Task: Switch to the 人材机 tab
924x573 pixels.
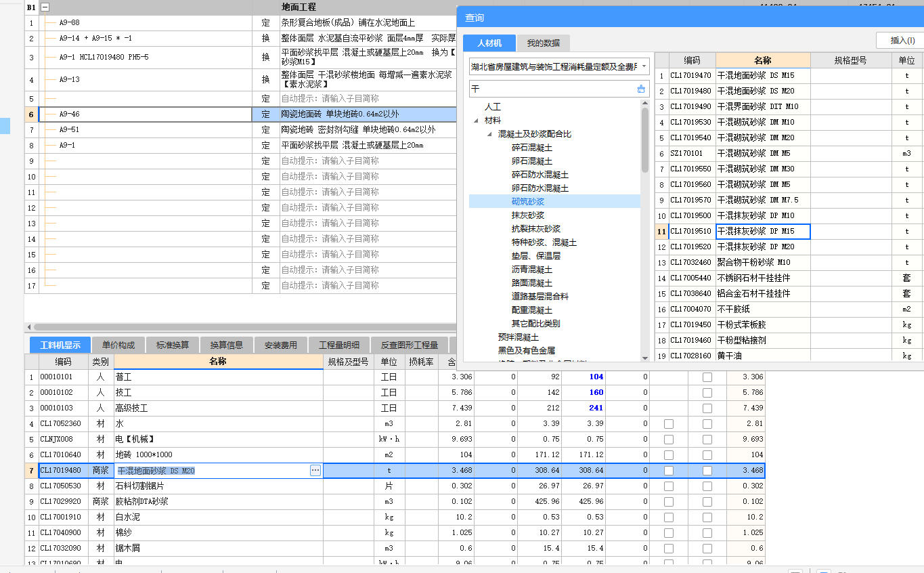Action: (x=489, y=43)
